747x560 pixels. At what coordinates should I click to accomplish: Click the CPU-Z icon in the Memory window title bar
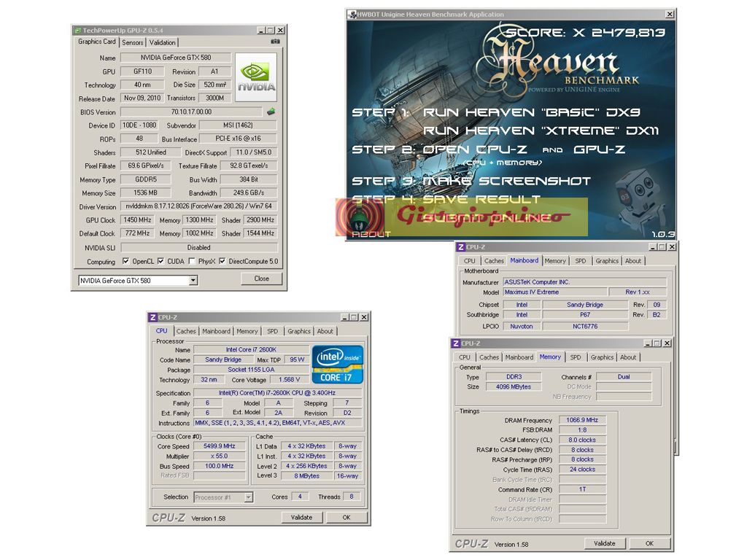(456, 343)
